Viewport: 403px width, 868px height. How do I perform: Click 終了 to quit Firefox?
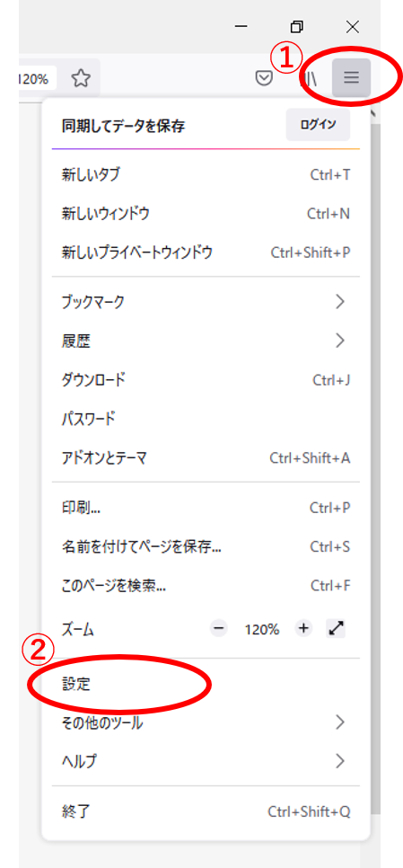click(206, 811)
